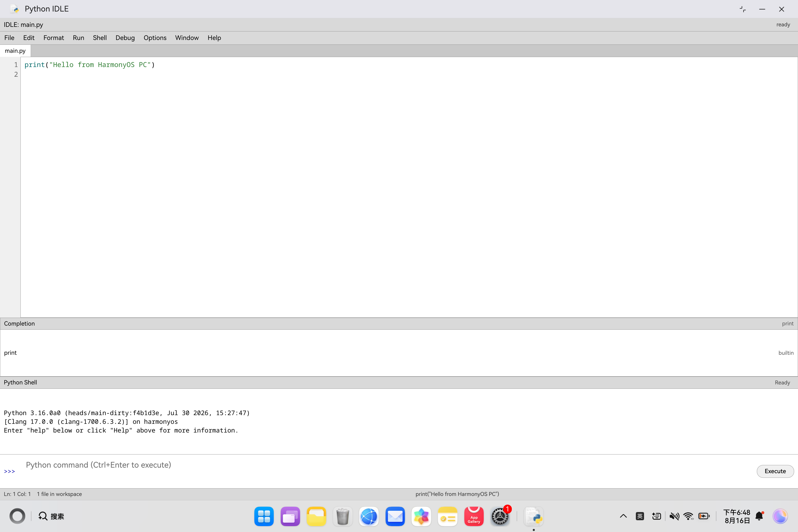Click the builtin label in Completion panel
Screen dimensions: 798x532
tap(786, 353)
